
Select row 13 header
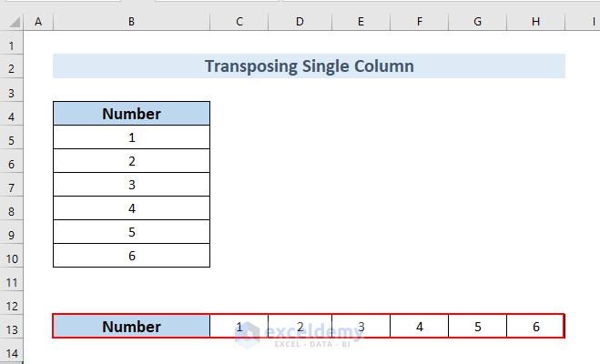(12, 327)
